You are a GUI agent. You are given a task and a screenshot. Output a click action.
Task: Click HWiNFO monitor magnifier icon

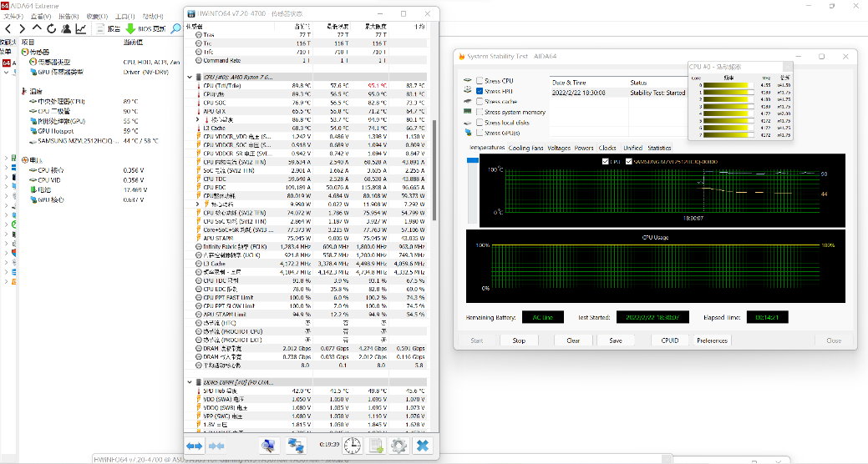tap(268, 445)
